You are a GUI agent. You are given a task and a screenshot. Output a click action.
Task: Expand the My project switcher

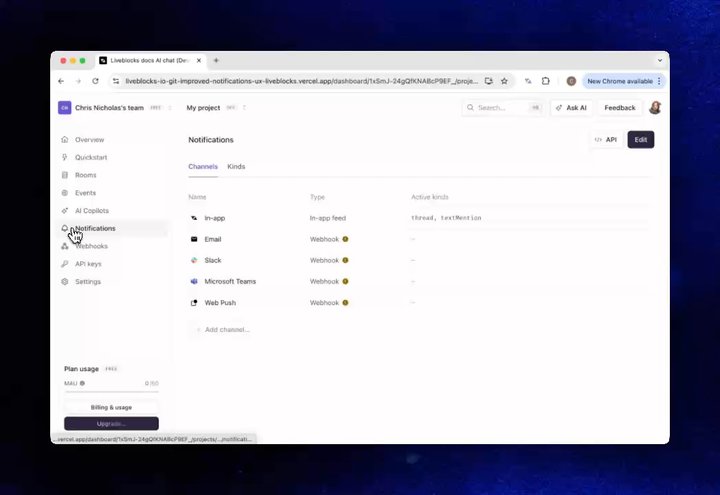244,108
